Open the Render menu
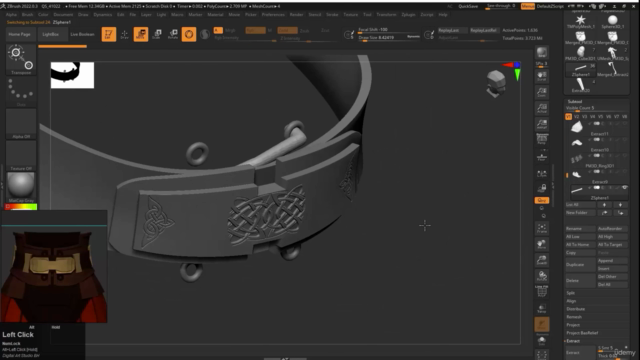This screenshot has height=360, width=640. (x=296, y=15)
